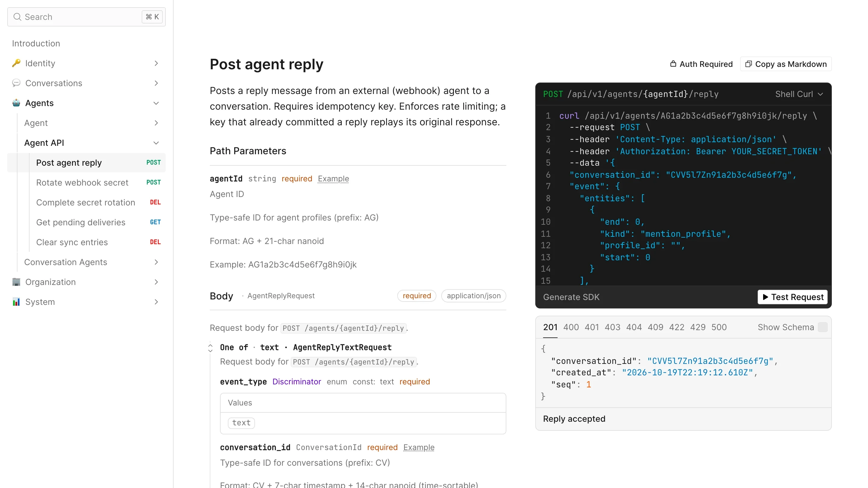This screenshot has height=488, width=868.
Task: Click the Conversations speech bubble icon
Action: 16,83
